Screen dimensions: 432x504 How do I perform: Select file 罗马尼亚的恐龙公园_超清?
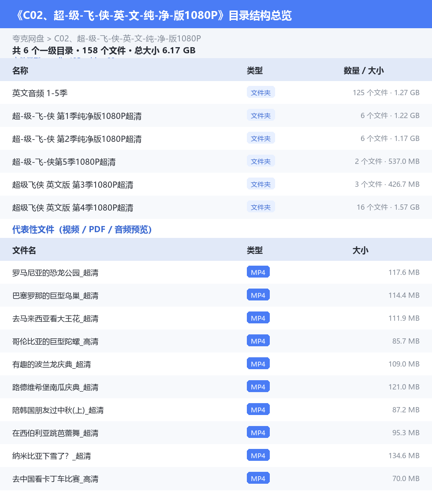216,272
